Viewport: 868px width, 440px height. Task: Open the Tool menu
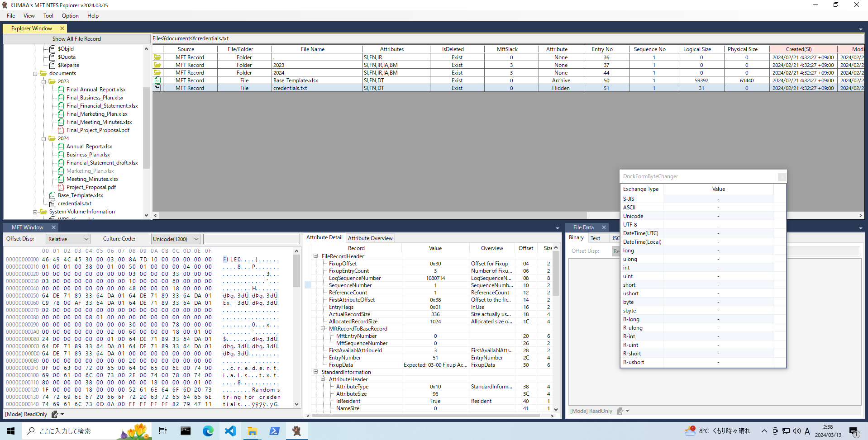click(48, 16)
